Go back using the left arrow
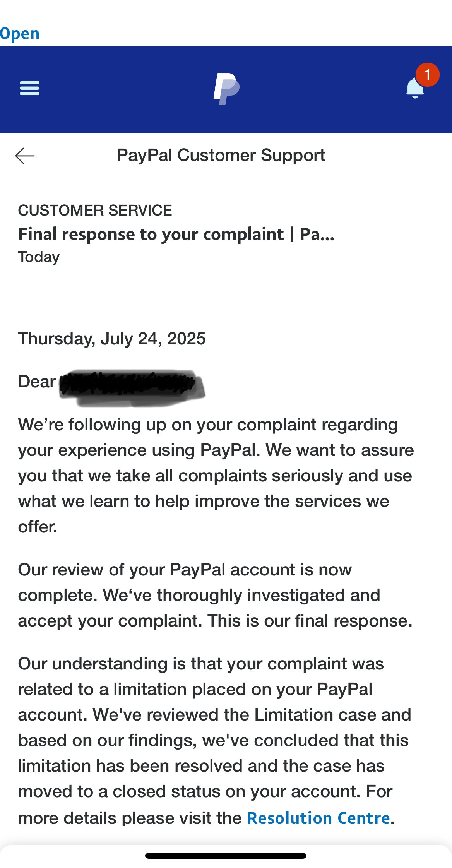This screenshot has width=452, height=868. coord(25,156)
